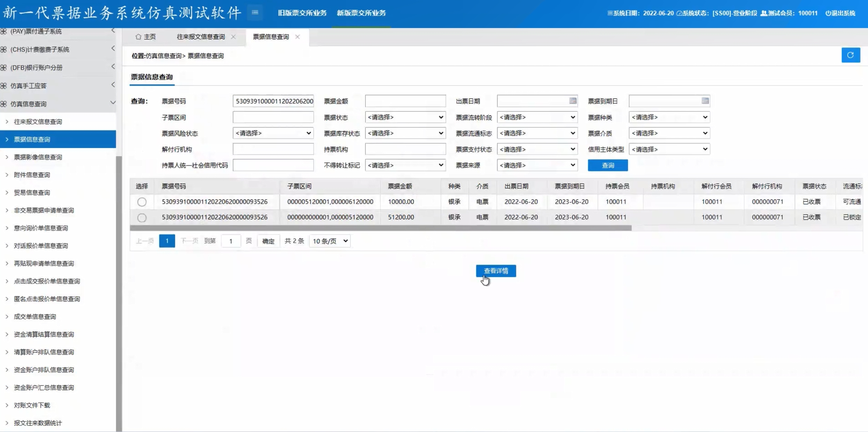Click the hamburger menu toggle in header
The height and width of the screenshot is (432, 868).
click(x=255, y=12)
